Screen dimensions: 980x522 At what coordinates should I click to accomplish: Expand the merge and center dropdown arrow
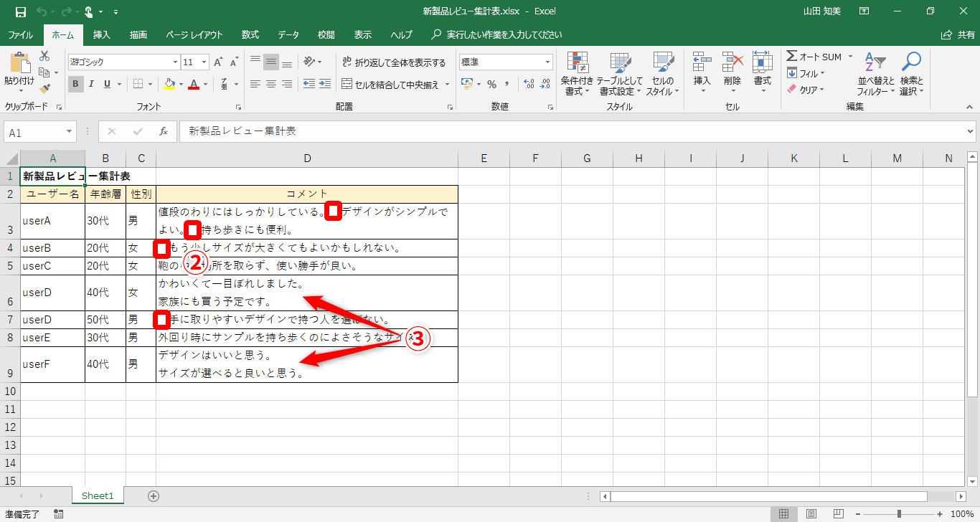[448, 85]
